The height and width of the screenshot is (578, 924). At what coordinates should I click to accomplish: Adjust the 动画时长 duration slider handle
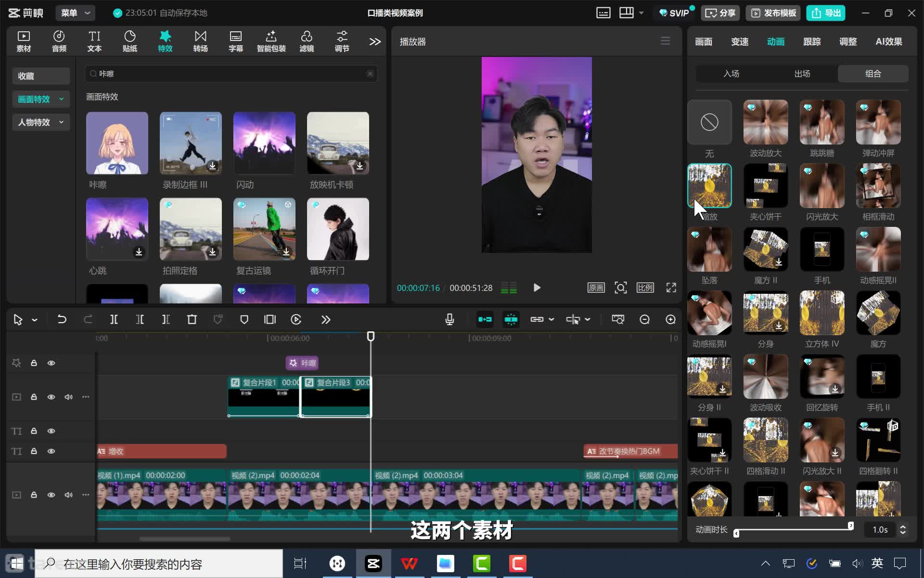pyautogui.click(x=850, y=525)
